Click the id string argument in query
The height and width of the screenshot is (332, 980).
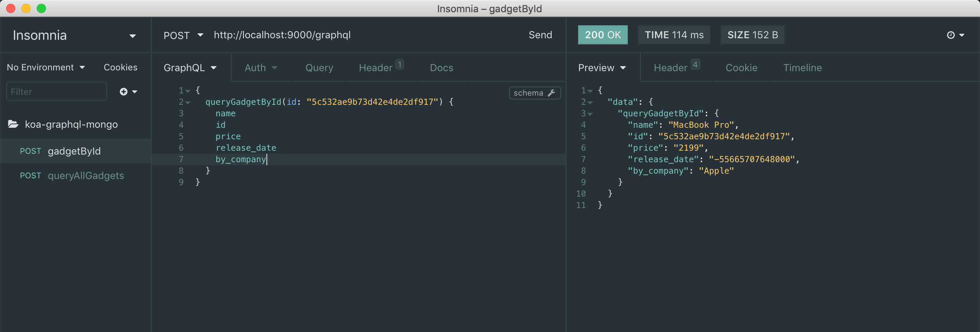pos(372,102)
